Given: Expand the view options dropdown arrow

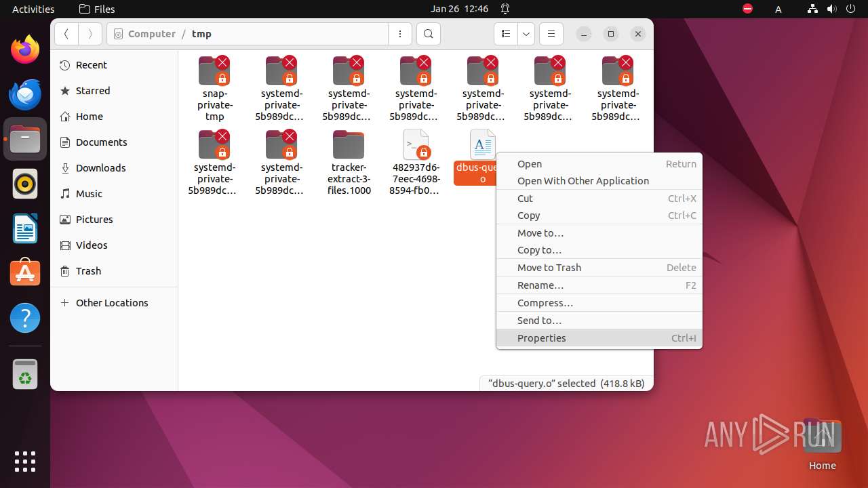Looking at the screenshot, I should click(526, 34).
